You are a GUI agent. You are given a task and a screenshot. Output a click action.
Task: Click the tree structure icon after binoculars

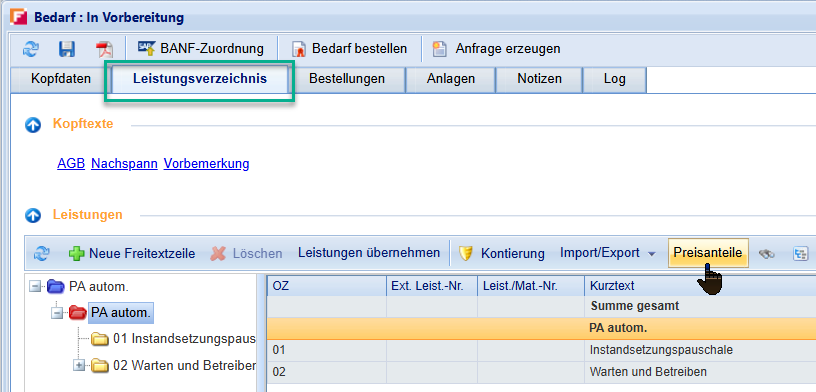(x=799, y=254)
